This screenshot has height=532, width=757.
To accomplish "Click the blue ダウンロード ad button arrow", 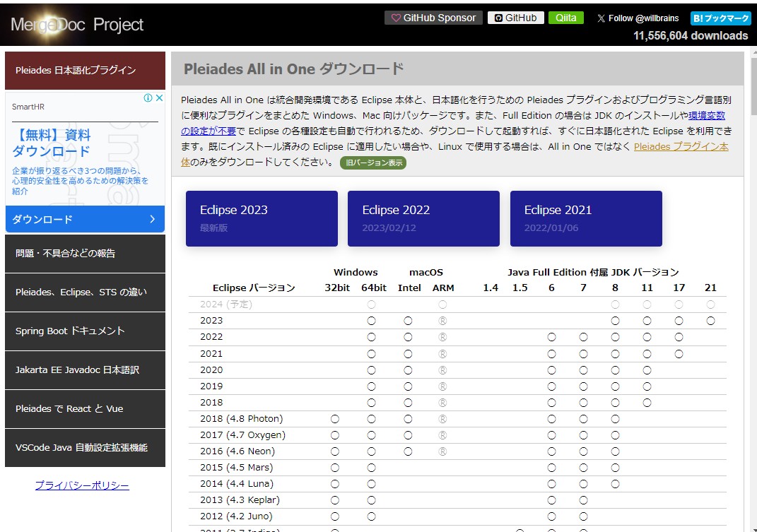I will 152,219.
